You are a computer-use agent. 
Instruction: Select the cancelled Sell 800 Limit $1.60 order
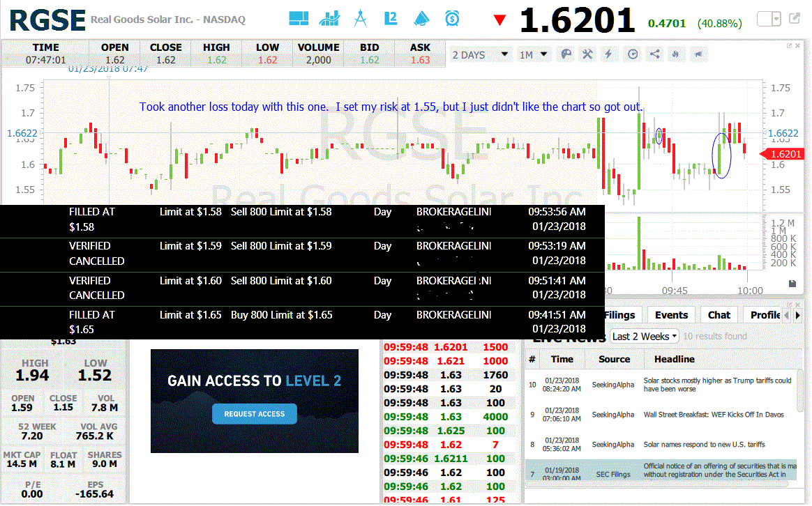coord(303,288)
